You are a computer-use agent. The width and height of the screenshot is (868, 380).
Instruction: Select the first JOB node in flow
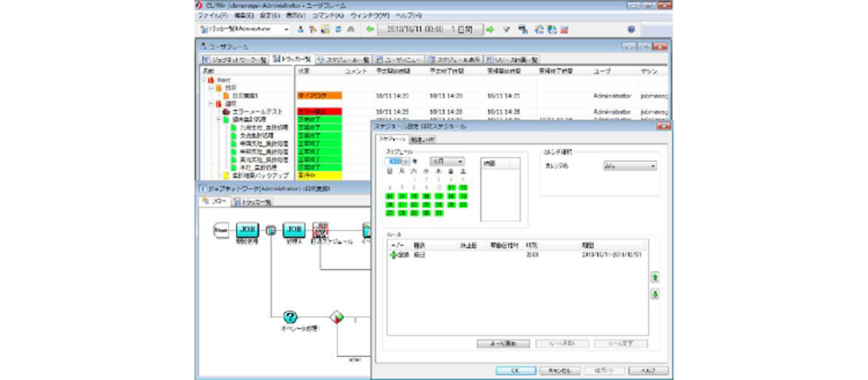247,229
